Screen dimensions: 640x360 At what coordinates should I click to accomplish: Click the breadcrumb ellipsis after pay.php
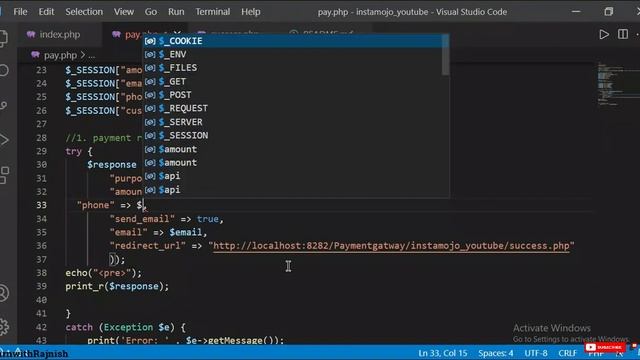pos(91,55)
